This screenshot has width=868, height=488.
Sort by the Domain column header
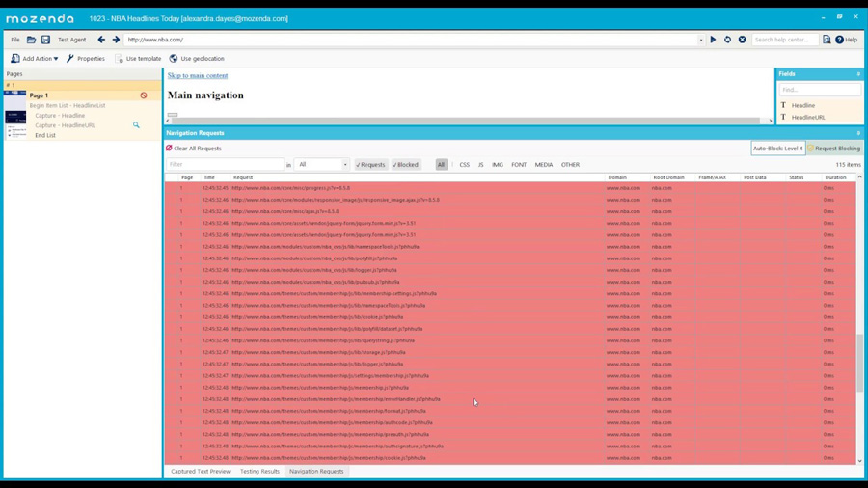tap(617, 177)
